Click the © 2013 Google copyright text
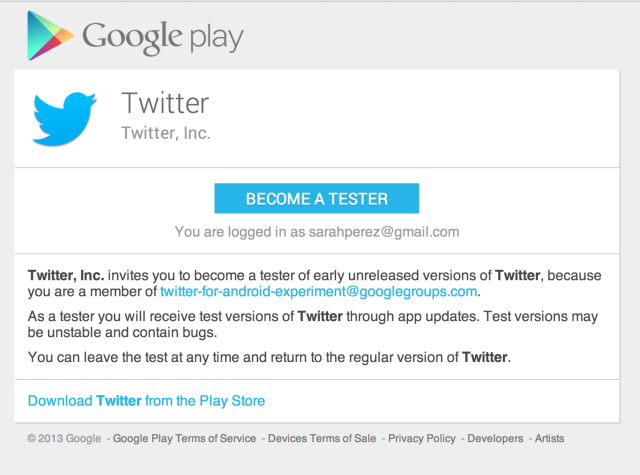The image size is (640, 475). tap(66, 438)
